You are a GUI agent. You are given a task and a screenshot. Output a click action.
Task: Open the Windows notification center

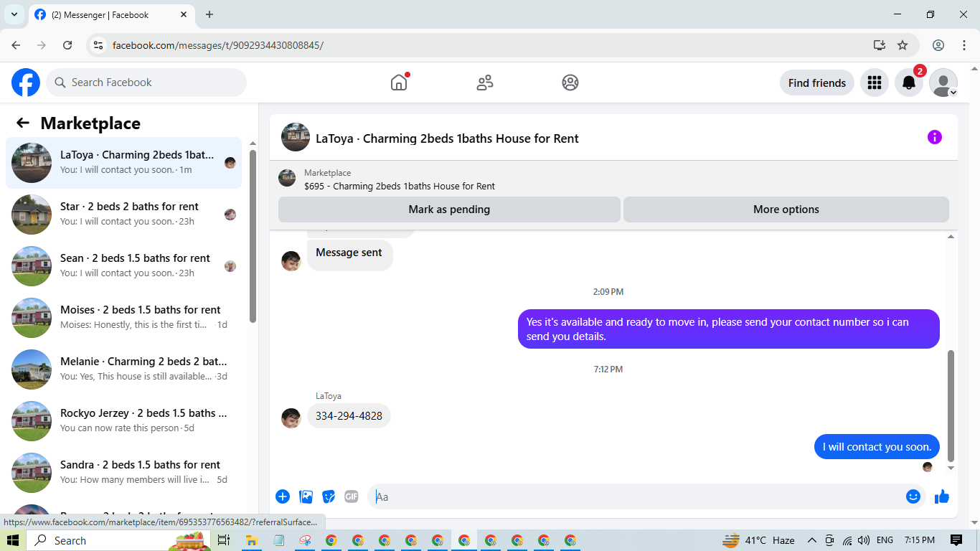point(956,540)
